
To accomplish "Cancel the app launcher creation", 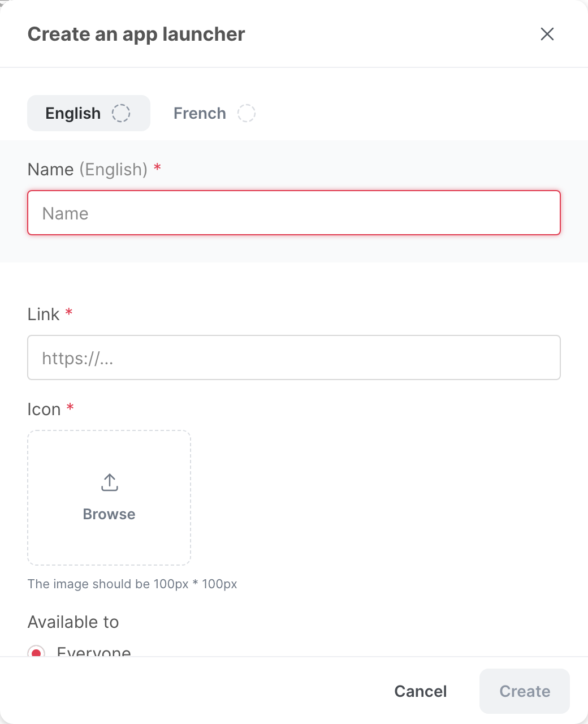I will click(421, 691).
